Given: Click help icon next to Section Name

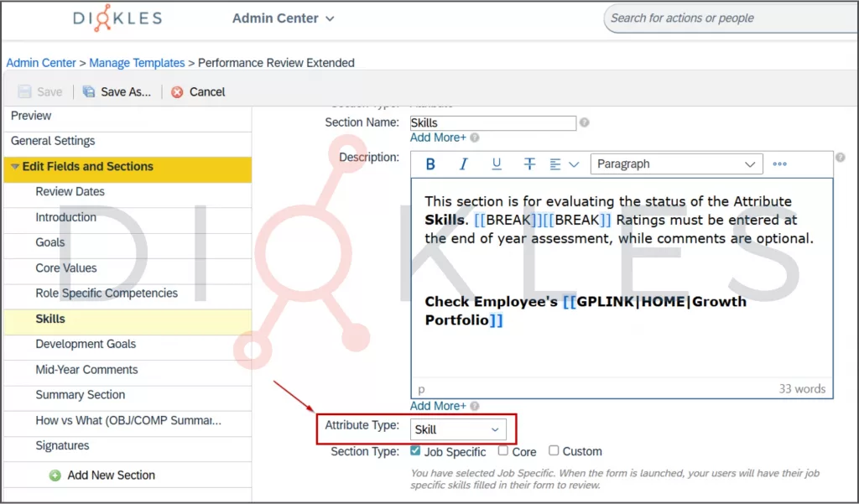Looking at the screenshot, I should [x=585, y=122].
